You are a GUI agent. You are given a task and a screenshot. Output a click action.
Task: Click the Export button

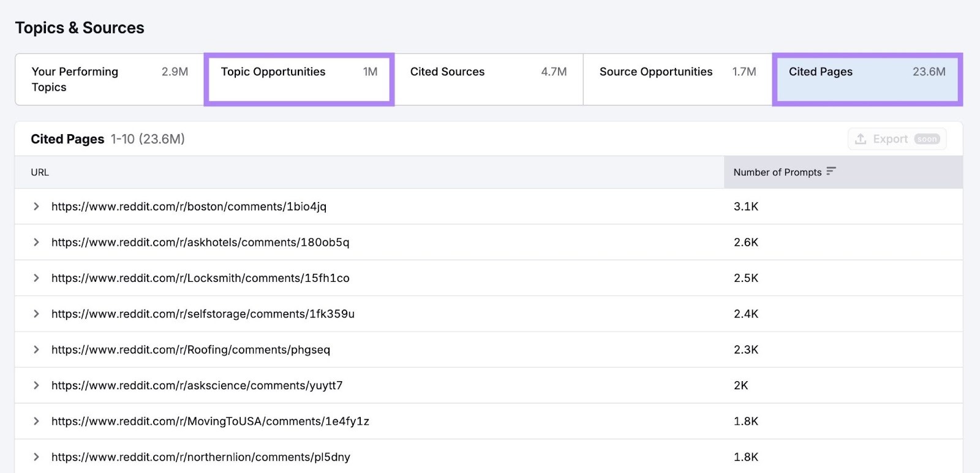(897, 139)
